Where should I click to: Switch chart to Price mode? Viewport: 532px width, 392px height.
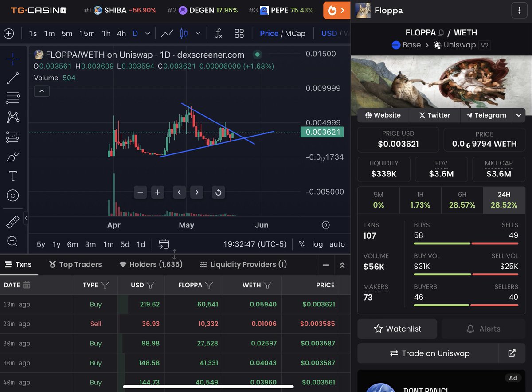coord(269,33)
